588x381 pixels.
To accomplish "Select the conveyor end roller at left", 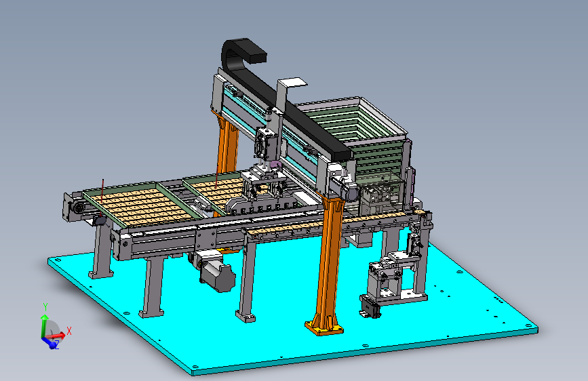I will (x=77, y=207).
